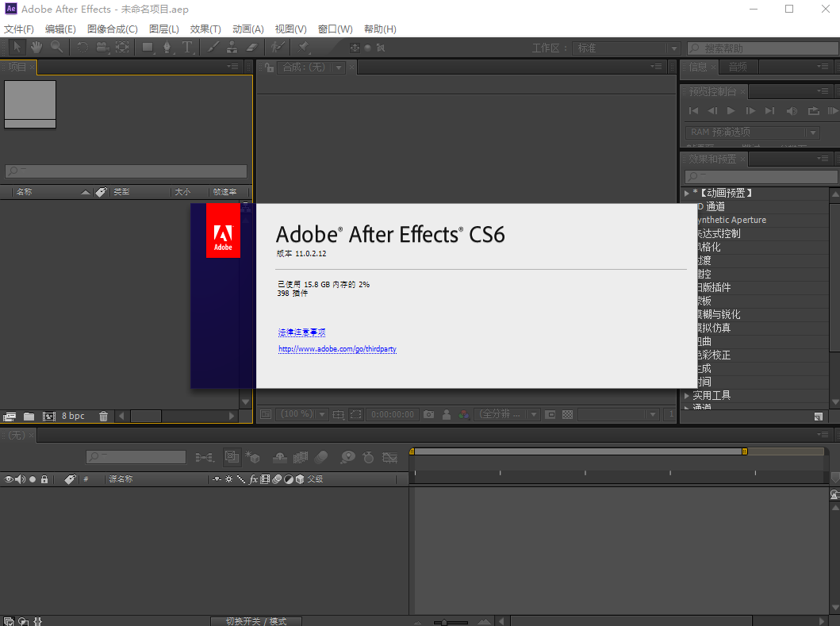Toggle the audio mute switch in the timeline
The image size is (840, 626).
tap(19, 478)
